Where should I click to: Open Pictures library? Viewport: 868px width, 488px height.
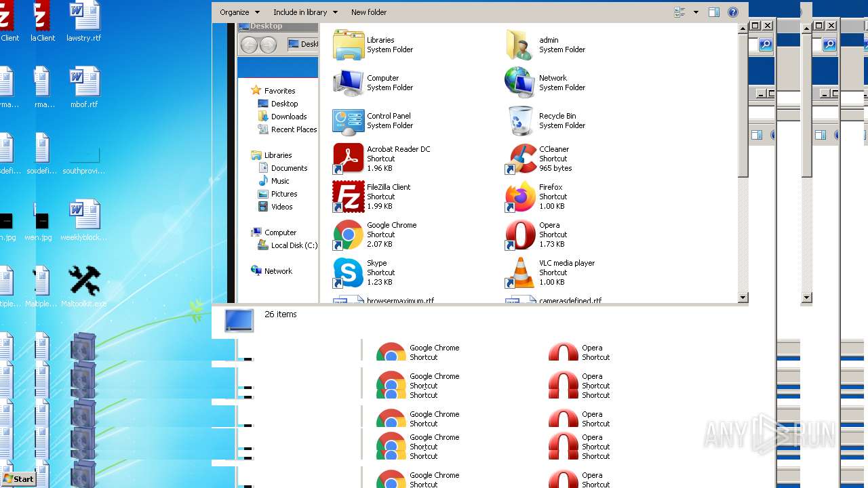284,194
